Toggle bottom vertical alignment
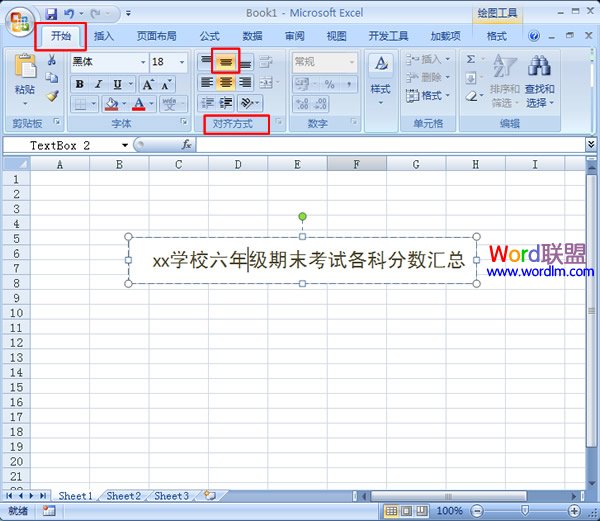600x521 pixels. coord(245,63)
